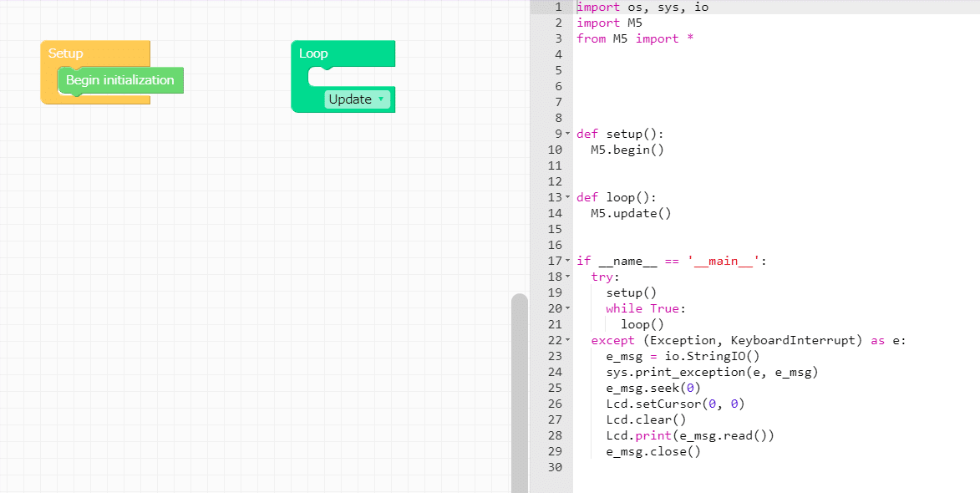Click the code 'sys.print_exception(e, e_msg)'

[x=712, y=373]
